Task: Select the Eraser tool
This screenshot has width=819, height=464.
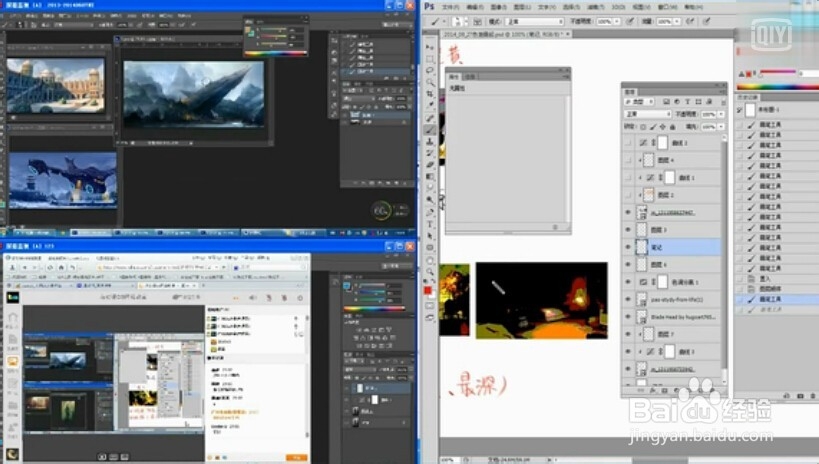Action: tap(430, 165)
